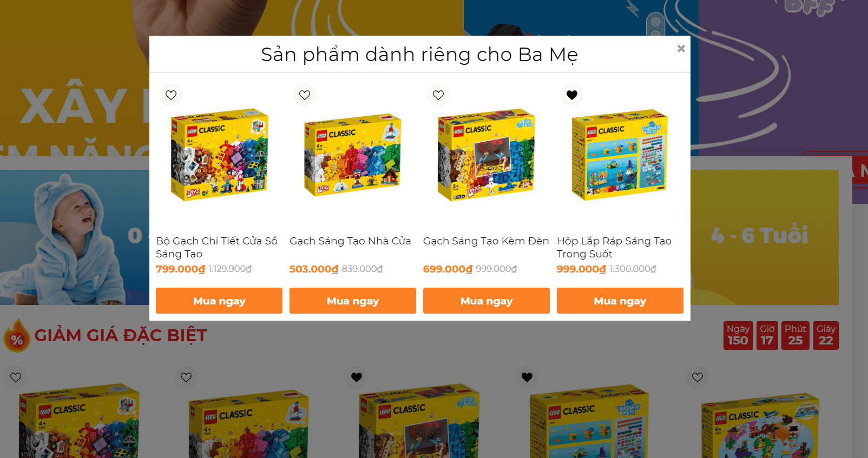Toggle heart on fifth sale product
868x458 pixels.
pyautogui.click(x=698, y=377)
